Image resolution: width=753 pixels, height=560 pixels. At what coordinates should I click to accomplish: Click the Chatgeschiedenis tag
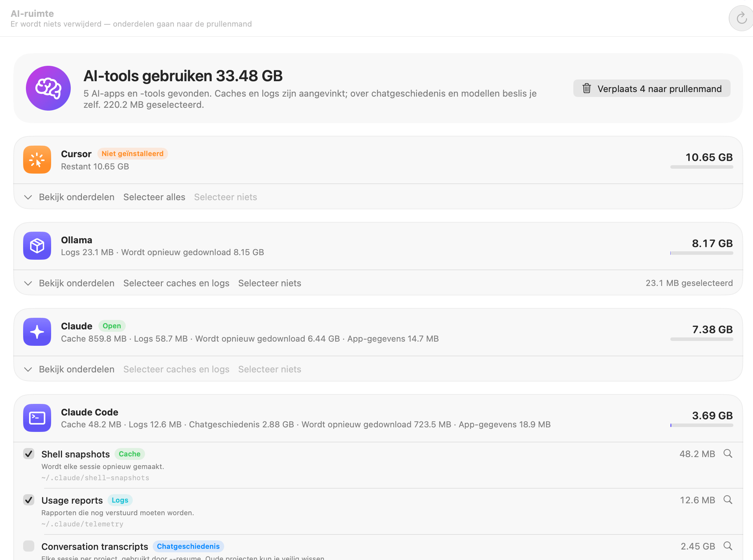(188, 546)
